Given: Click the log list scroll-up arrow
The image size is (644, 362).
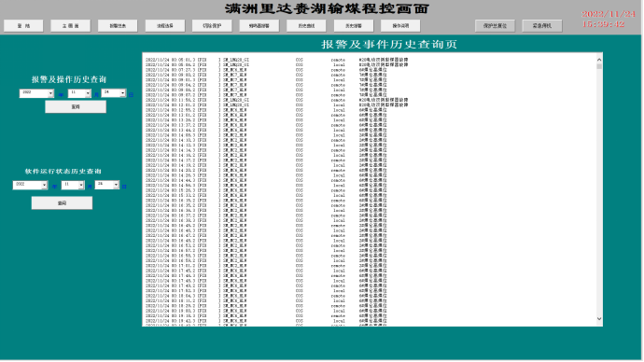Looking at the screenshot, I should click(x=599, y=60).
